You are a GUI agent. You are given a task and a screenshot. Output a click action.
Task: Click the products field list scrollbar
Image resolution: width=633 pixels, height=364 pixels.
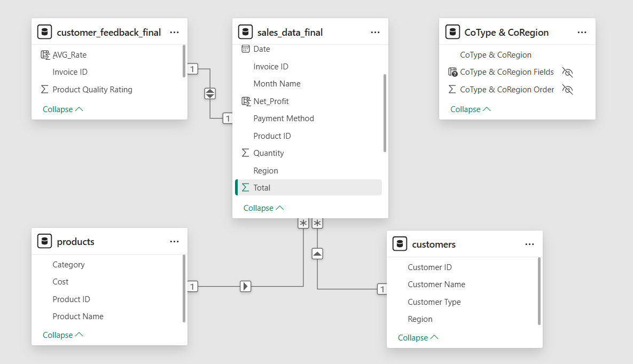coord(184,288)
